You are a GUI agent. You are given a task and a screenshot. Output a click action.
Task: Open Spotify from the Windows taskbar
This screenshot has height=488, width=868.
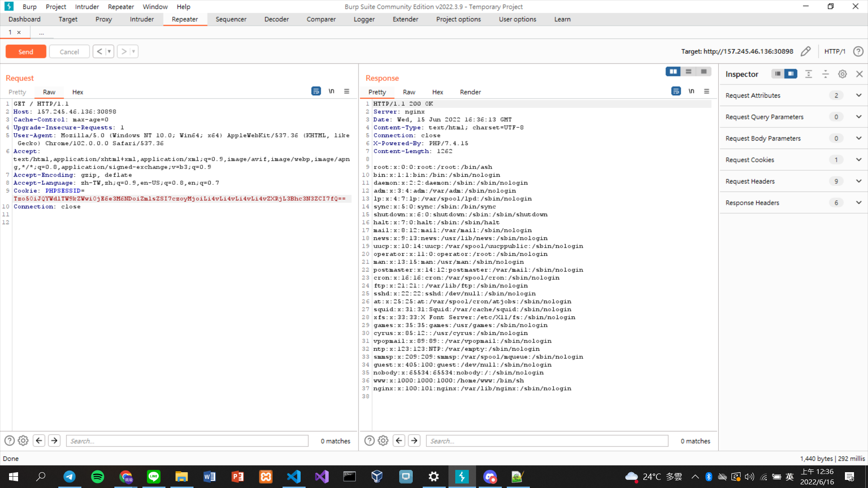click(x=98, y=477)
